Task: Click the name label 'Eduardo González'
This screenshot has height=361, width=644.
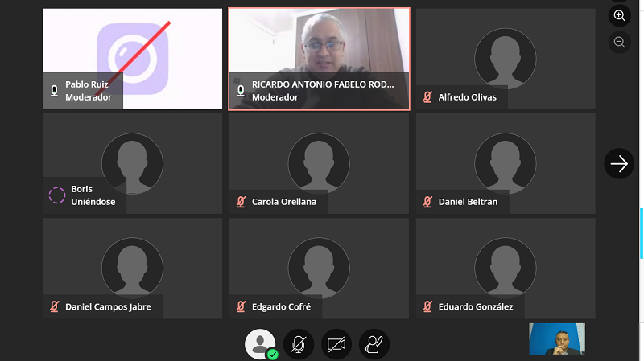Action: (476, 306)
